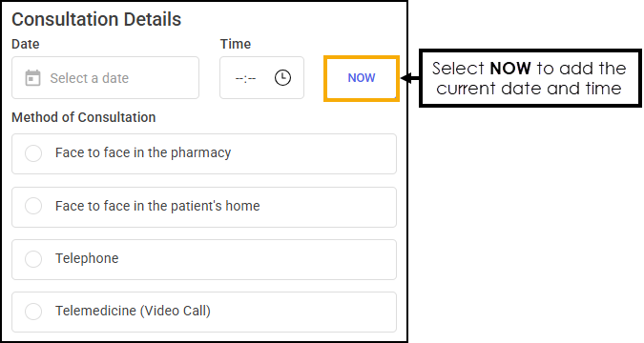Click the black arrow pointing at the NOW button
This screenshot has width=644, height=343.
pos(410,78)
